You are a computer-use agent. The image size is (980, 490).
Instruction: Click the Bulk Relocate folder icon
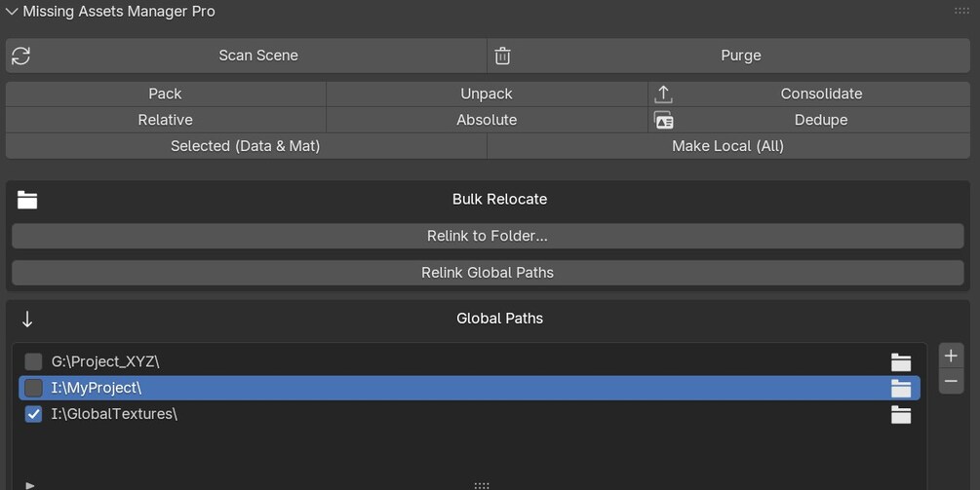(x=27, y=200)
